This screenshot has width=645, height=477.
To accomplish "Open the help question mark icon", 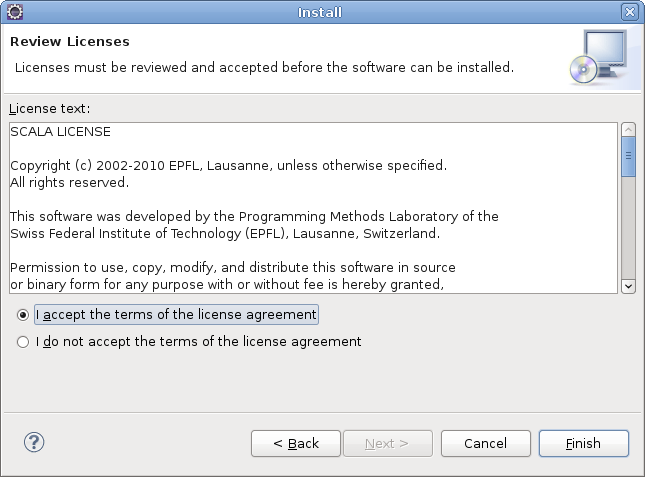I will click(34, 442).
